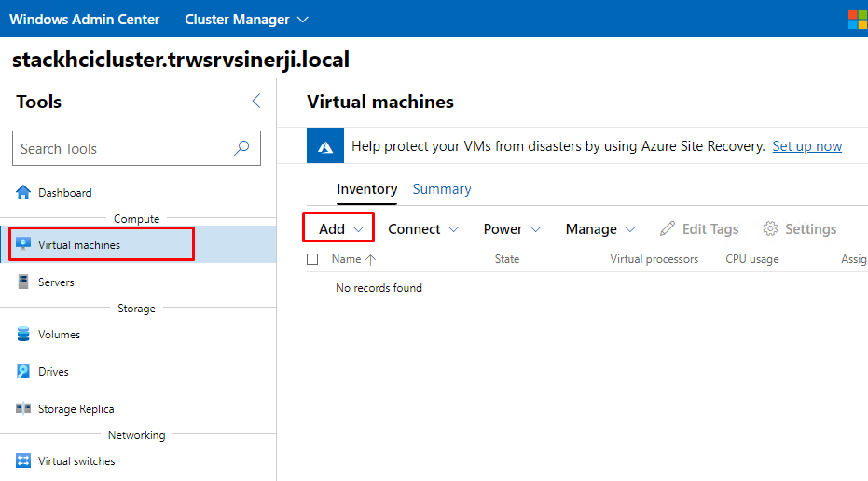Select Virtual machines in the Tools list
868x481 pixels.
(x=138, y=244)
